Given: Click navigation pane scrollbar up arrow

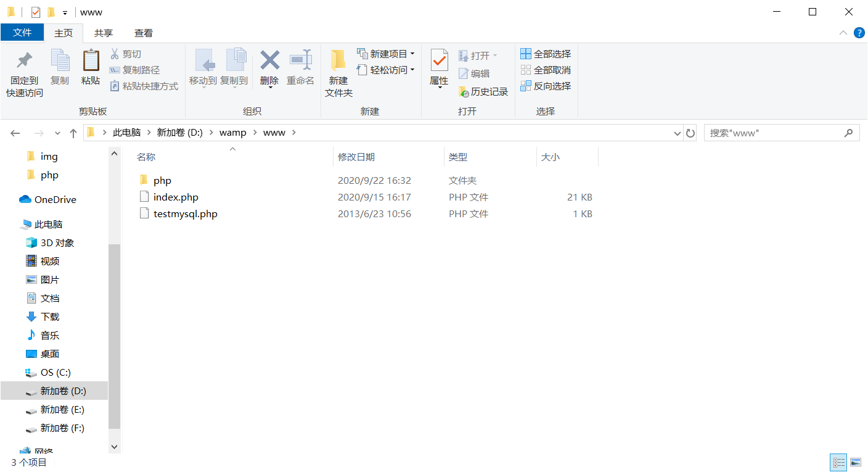Looking at the screenshot, I should click(x=114, y=154).
